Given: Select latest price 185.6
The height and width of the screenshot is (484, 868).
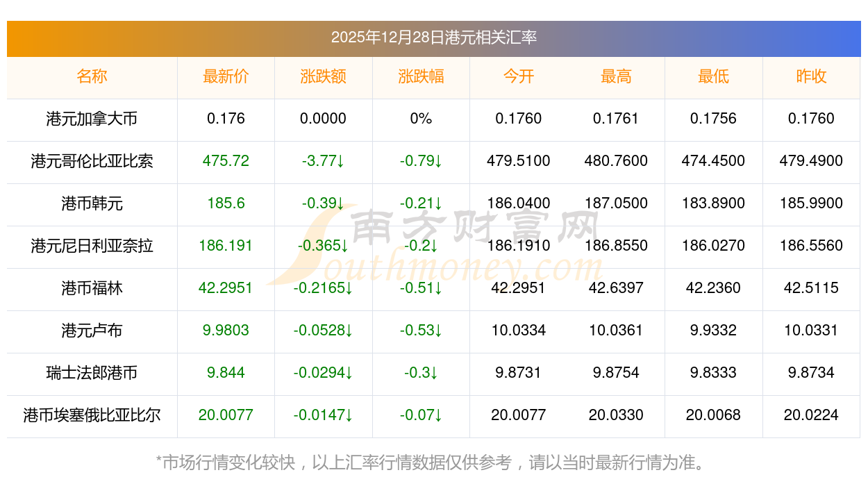Looking at the screenshot, I should [226, 203].
